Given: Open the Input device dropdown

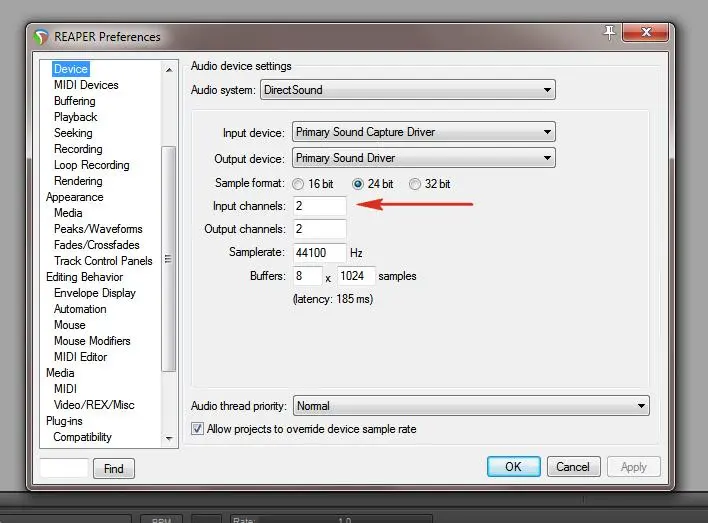Looking at the screenshot, I should pos(424,132).
